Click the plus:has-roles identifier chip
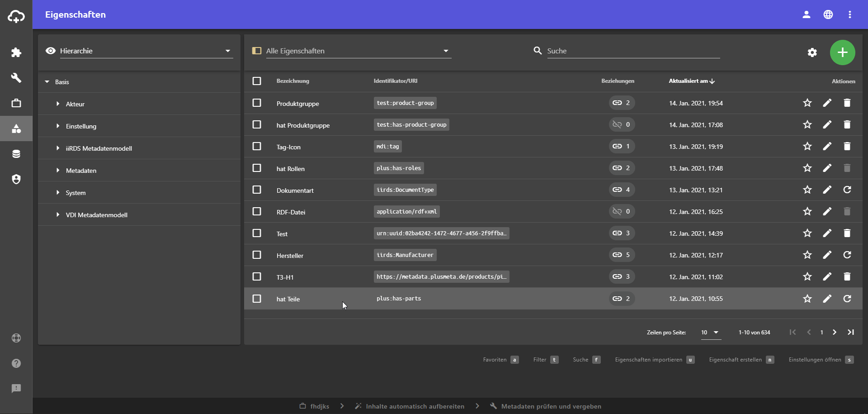Image resolution: width=868 pixels, height=414 pixels. coord(399,168)
